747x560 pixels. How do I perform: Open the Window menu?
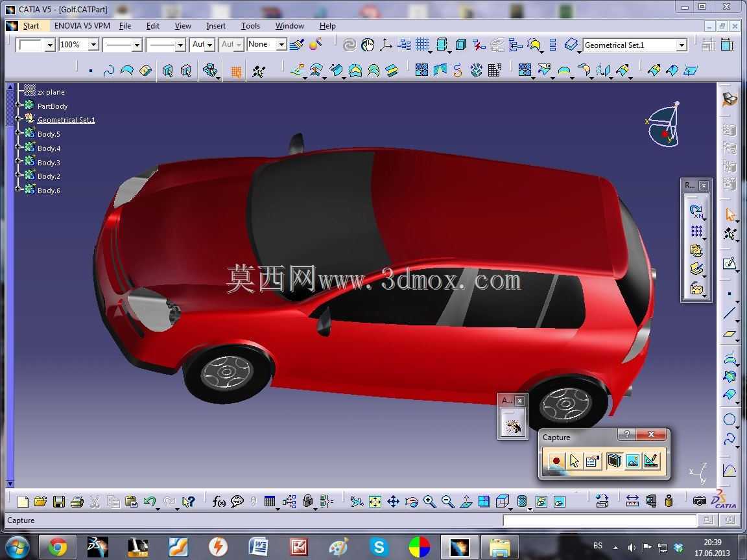290,26
